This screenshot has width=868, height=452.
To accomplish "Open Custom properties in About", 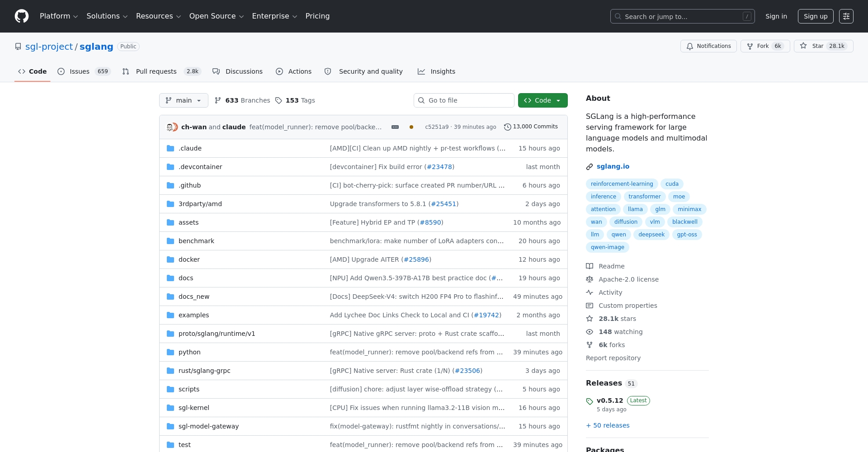I will [622, 306].
